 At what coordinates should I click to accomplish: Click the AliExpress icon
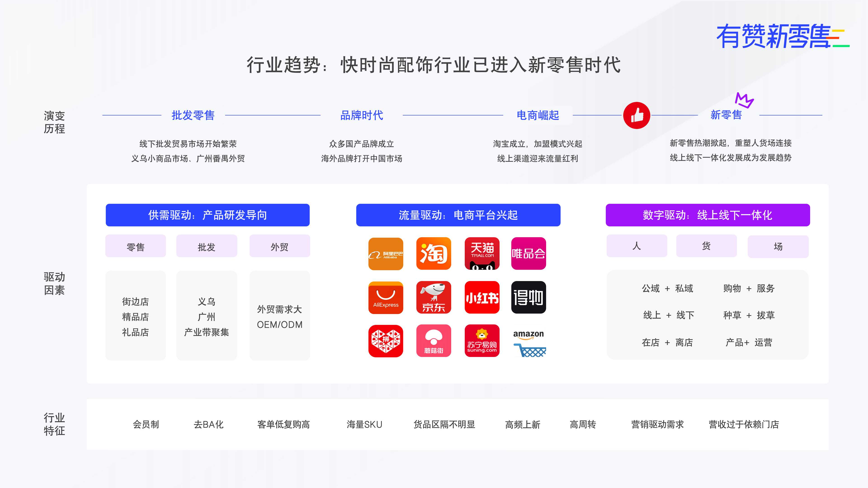point(385,297)
